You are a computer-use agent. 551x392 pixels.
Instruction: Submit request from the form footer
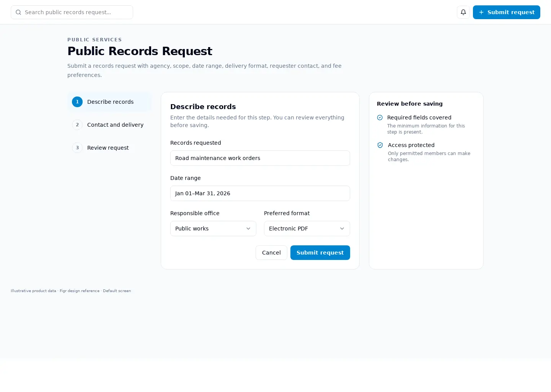[320, 253]
